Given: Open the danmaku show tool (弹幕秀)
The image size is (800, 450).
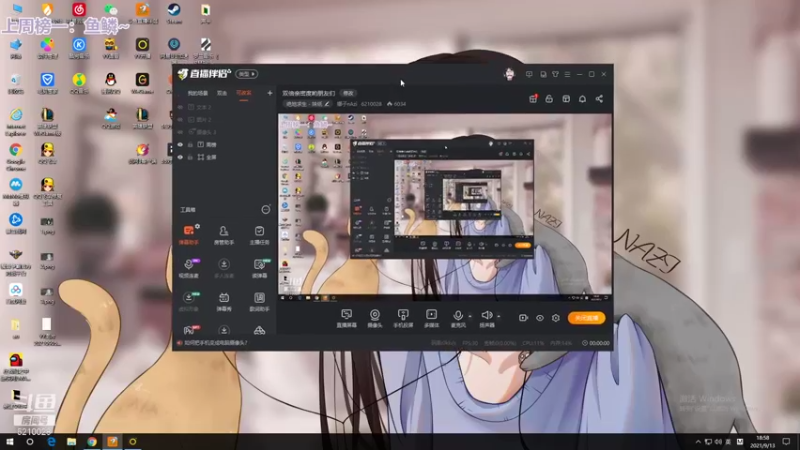Looking at the screenshot, I should coord(223,302).
